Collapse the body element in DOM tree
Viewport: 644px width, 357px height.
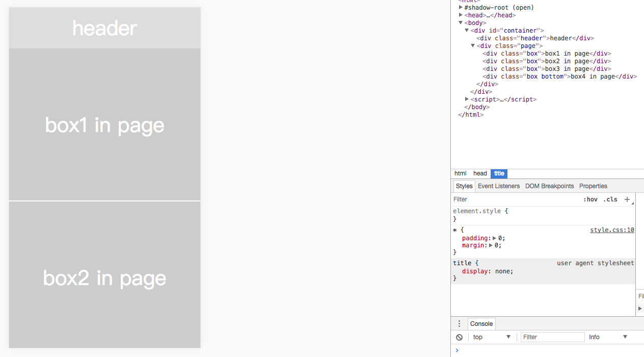tap(461, 23)
